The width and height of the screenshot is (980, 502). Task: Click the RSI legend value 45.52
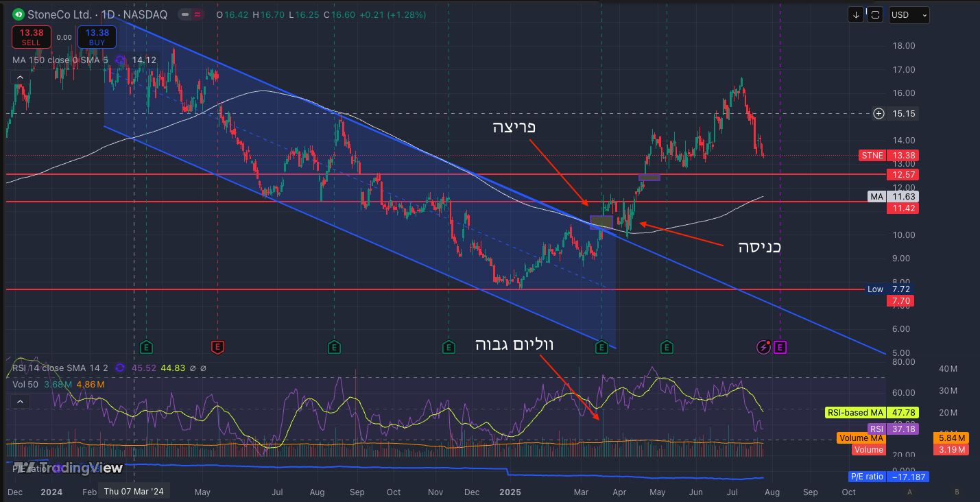coord(143,368)
